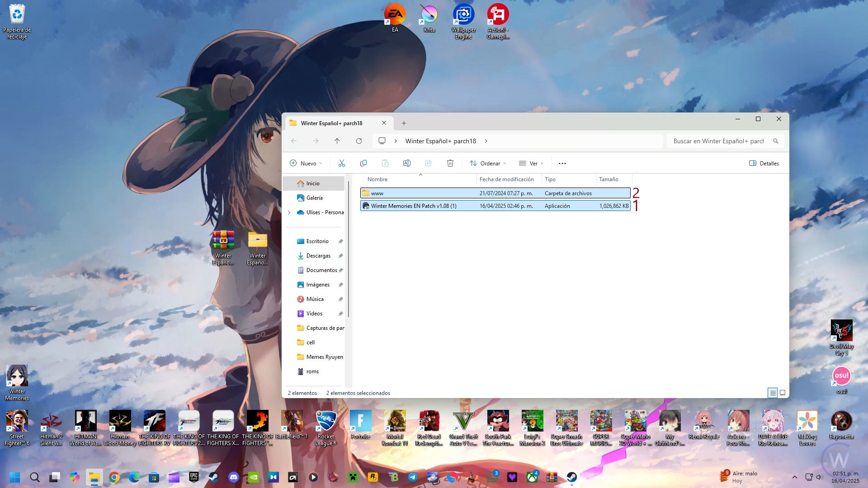Click the Cut scissors icon in toolbar
This screenshot has width=868, height=488.
tap(342, 163)
